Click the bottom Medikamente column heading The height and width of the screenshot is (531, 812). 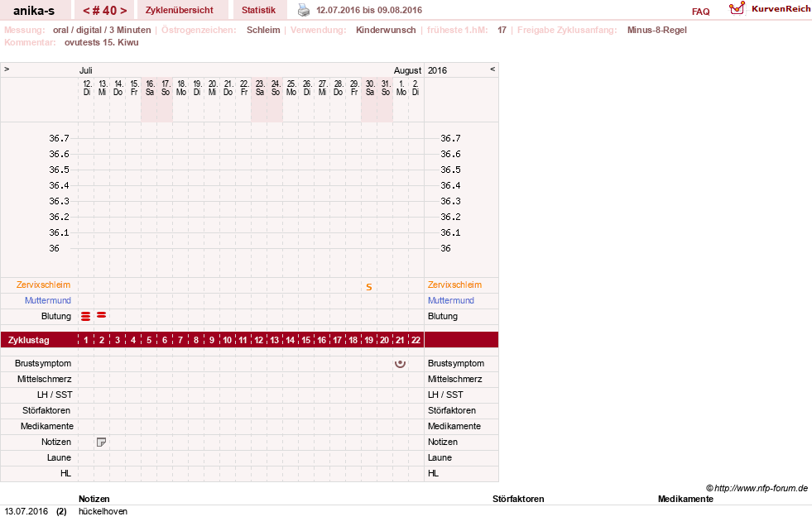[685, 499]
